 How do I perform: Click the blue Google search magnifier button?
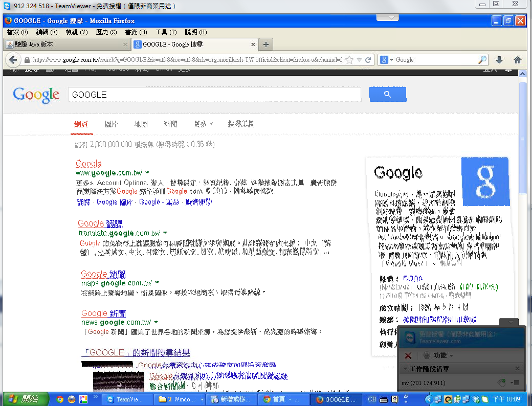[387, 94]
